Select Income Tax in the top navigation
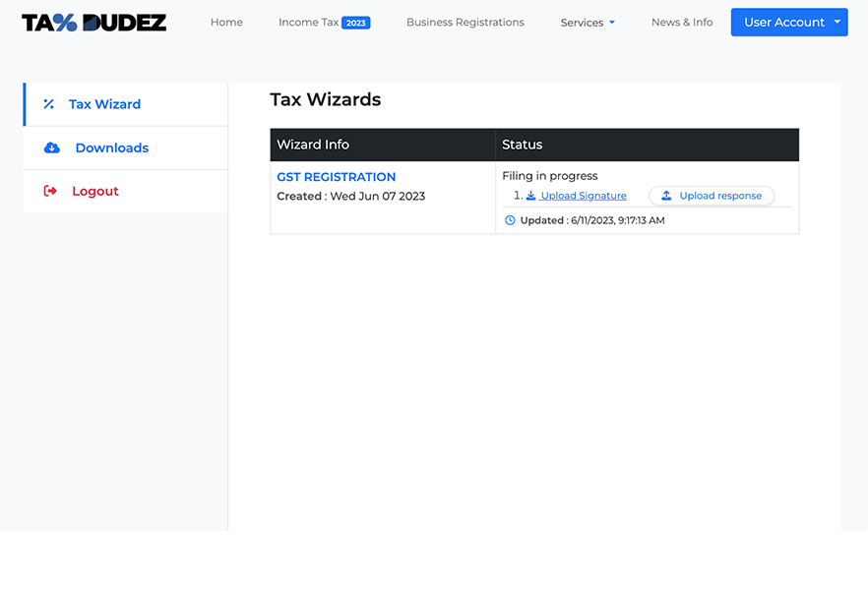 click(x=308, y=23)
